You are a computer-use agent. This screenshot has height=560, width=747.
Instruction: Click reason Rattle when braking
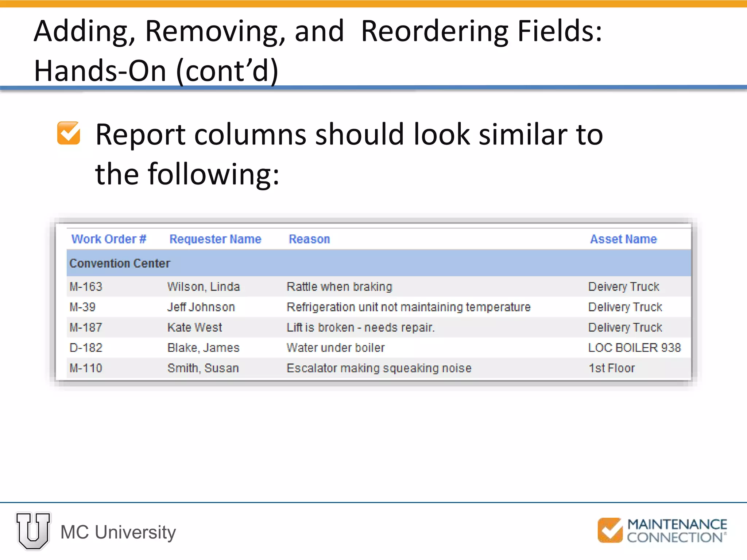[x=340, y=287]
